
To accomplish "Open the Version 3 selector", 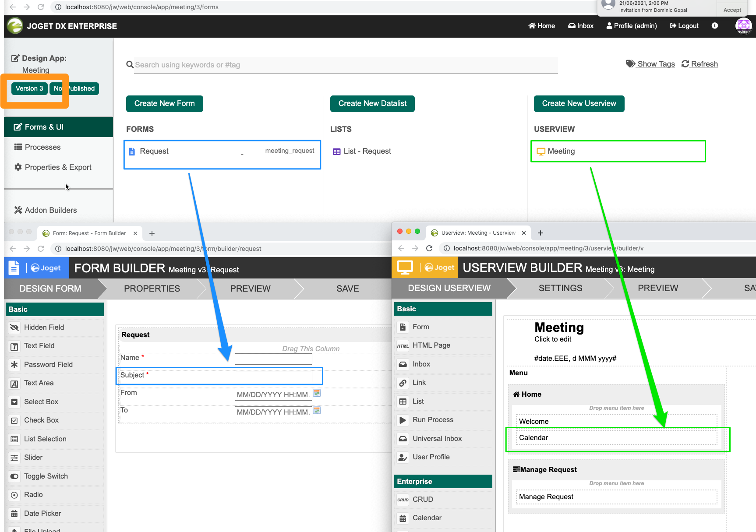I will coord(29,88).
